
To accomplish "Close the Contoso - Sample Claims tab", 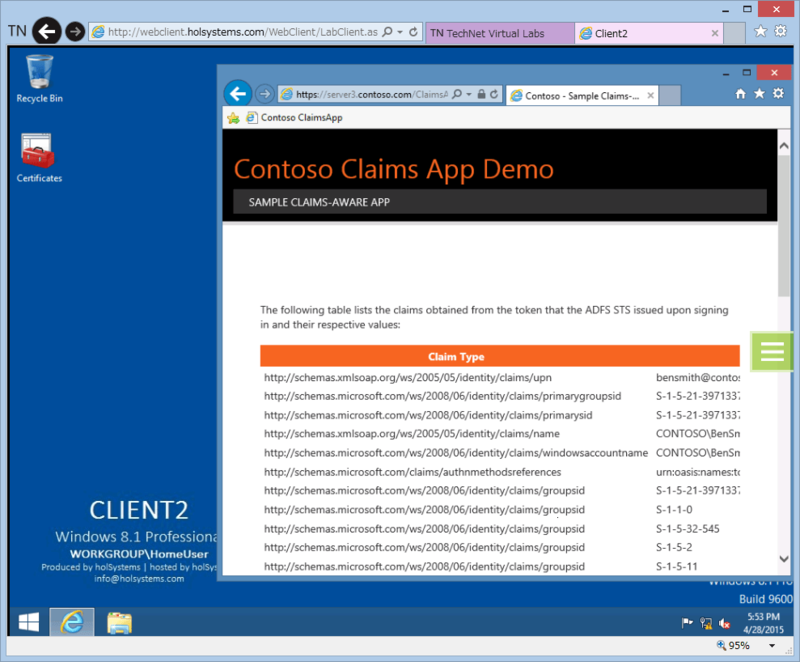I will (651, 95).
